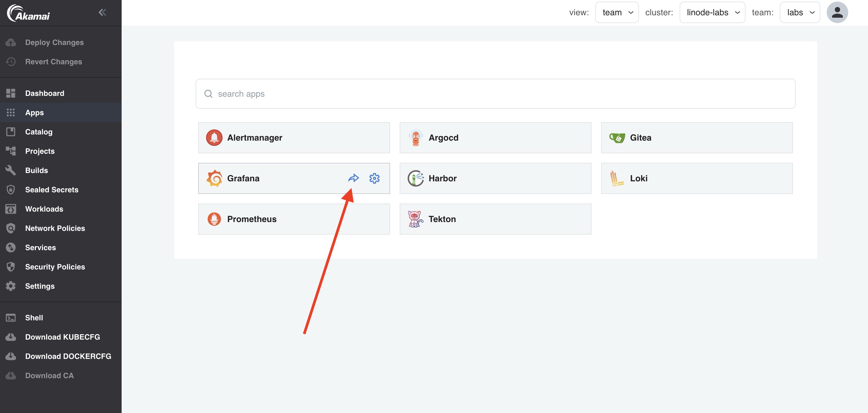The width and height of the screenshot is (868, 413).
Task: Click Download DOCKERCFG link
Action: (x=68, y=356)
